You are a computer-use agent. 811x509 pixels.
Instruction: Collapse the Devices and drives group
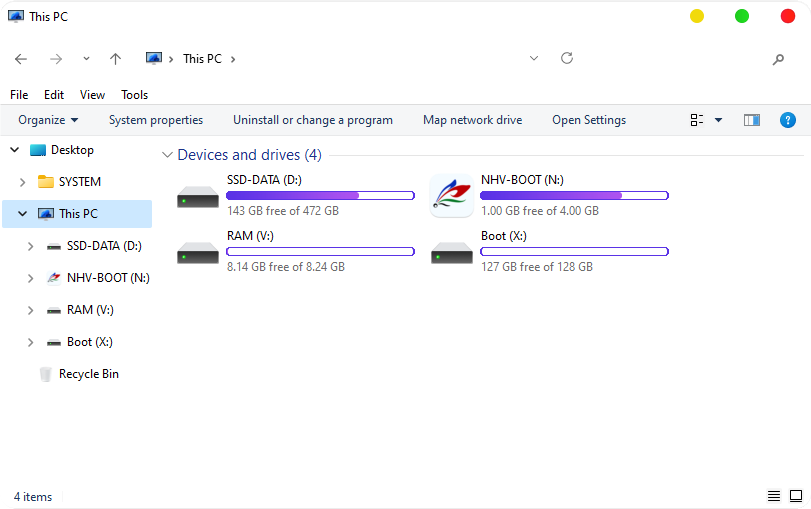(x=167, y=155)
